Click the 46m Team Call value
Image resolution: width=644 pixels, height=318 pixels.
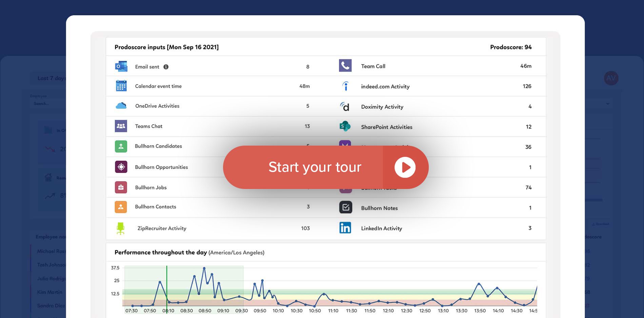coord(526,66)
